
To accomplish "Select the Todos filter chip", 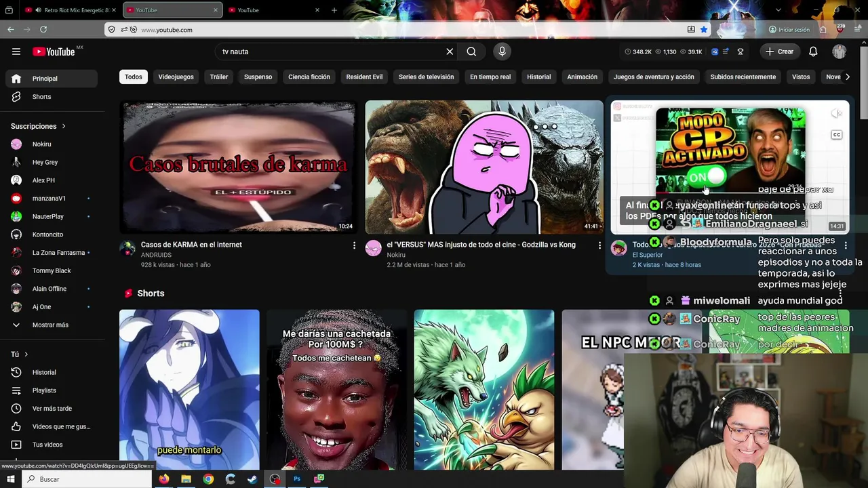I will [x=134, y=77].
